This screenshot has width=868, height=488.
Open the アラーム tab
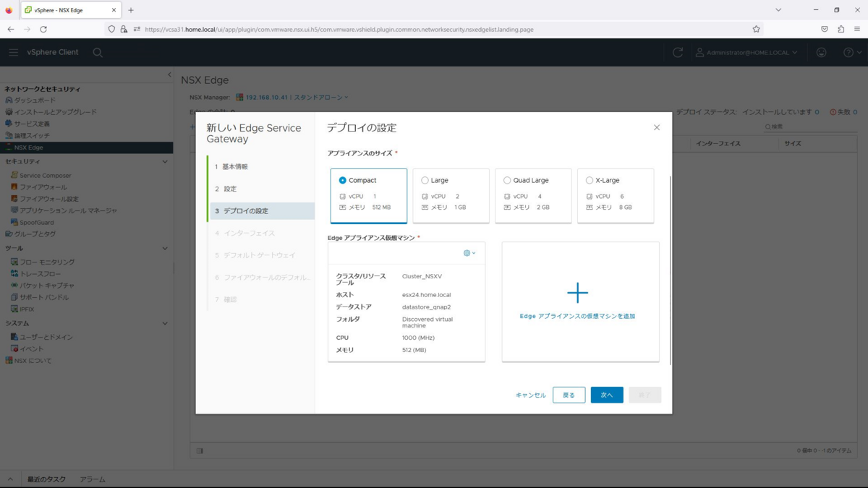[x=93, y=479]
